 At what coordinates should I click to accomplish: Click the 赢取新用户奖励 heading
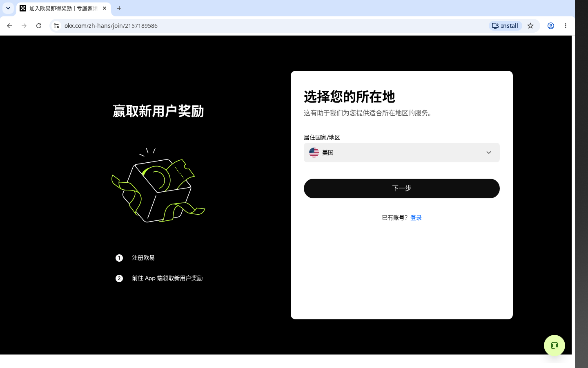pyautogui.click(x=158, y=111)
